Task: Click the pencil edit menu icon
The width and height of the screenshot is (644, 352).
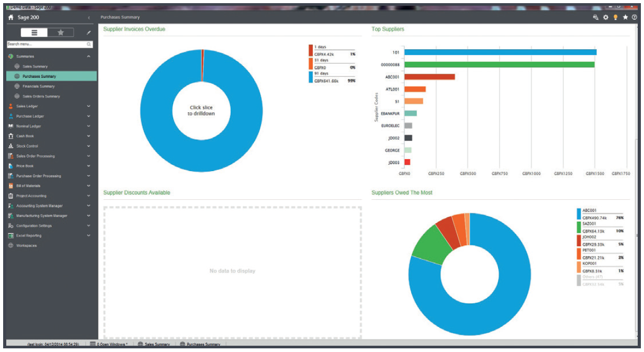Action: [88, 32]
